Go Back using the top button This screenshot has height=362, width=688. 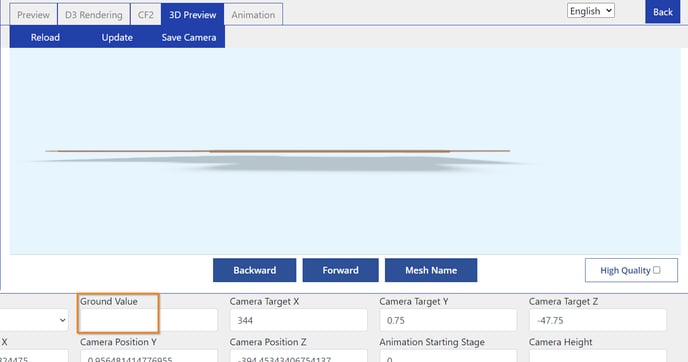663,12
